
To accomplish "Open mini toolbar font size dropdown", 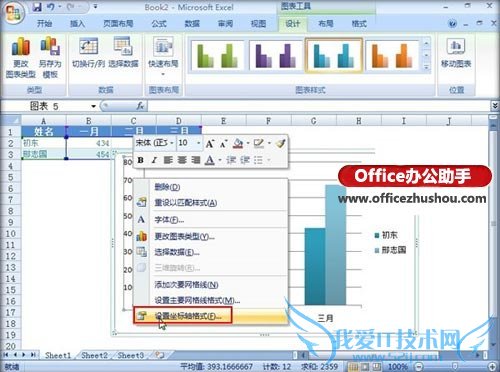I will (x=199, y=143).
